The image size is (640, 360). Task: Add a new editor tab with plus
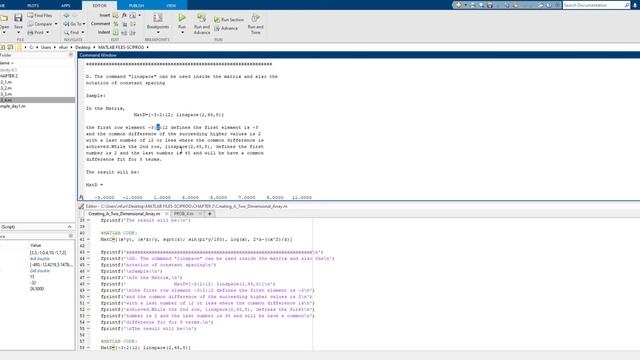pyautogui.click(x=210, y=214)
